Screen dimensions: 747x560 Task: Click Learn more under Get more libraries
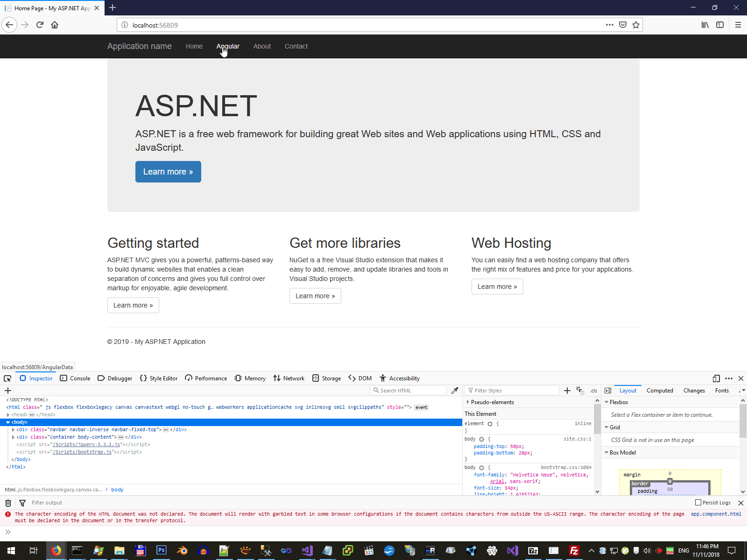[x=315, y=296]
